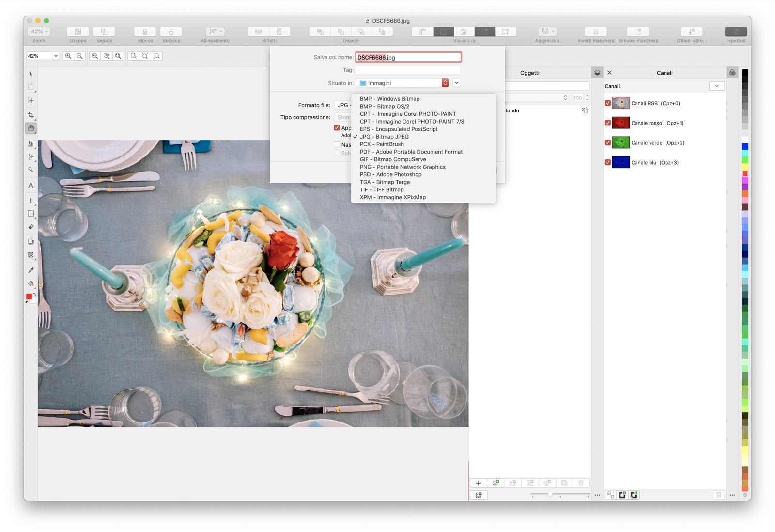
Task: Click the layers icon beside Oggetti tab
Action: click(x=597, y=73)
